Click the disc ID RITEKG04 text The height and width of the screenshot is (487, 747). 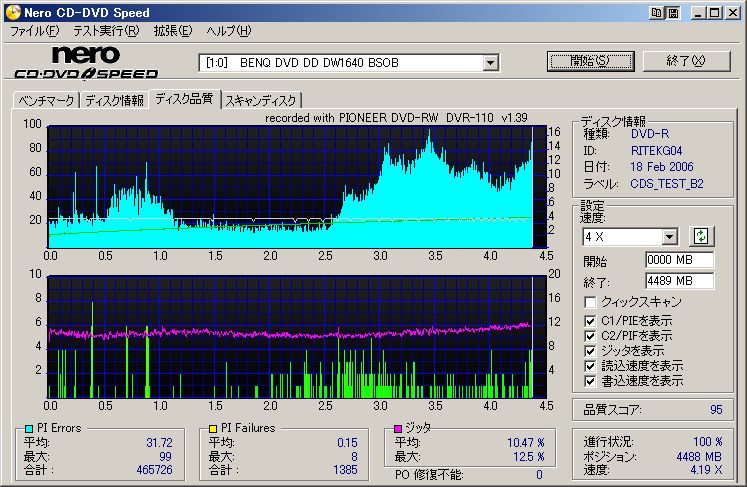pos(656,151)
